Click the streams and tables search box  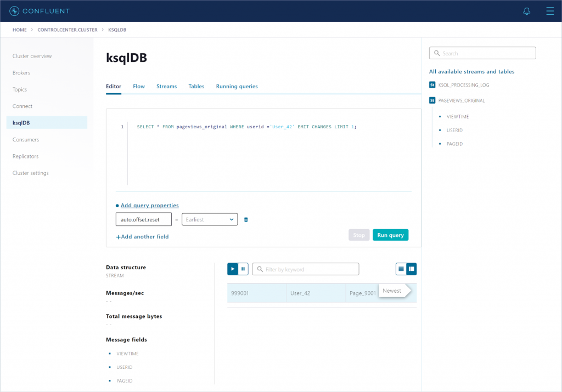pos(482,53)
